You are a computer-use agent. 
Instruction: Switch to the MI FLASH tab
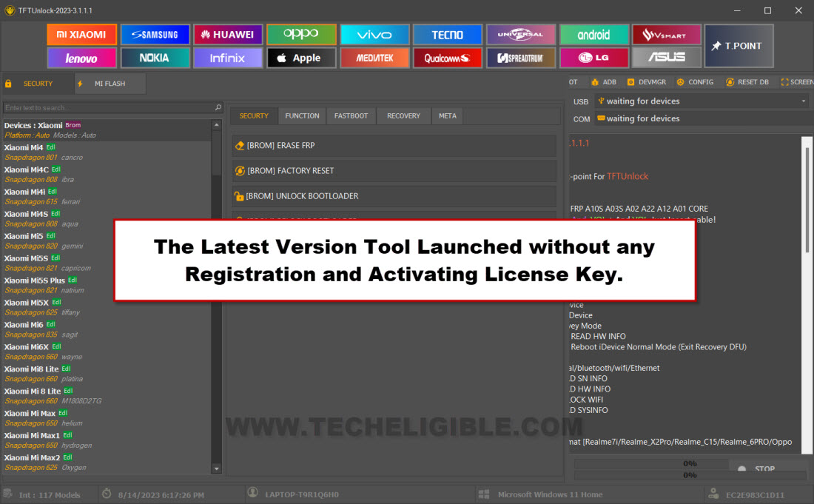pyautogui.click(x=110, y=84)
